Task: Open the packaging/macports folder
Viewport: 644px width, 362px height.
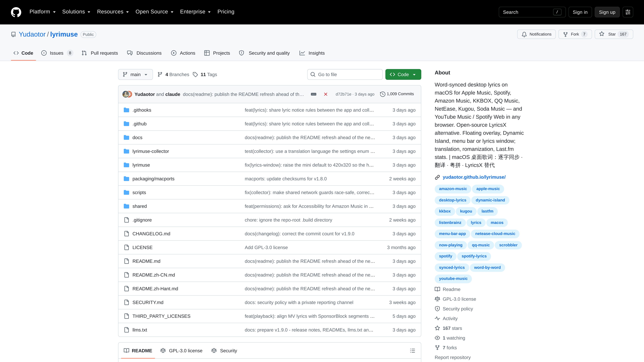Action: coord(153,179)
